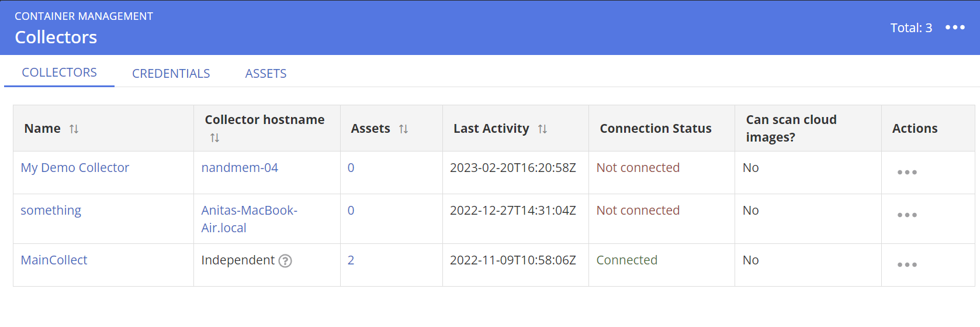Sort table by Assets count
Screen dimensions: 980x327
[403, 129]
